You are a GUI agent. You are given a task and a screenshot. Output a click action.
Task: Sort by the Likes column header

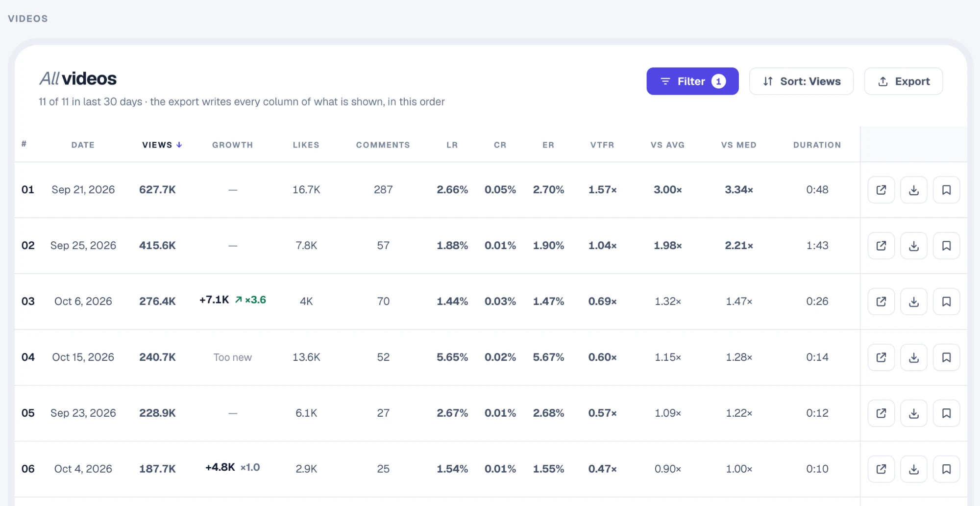click(x=306, y=145)
